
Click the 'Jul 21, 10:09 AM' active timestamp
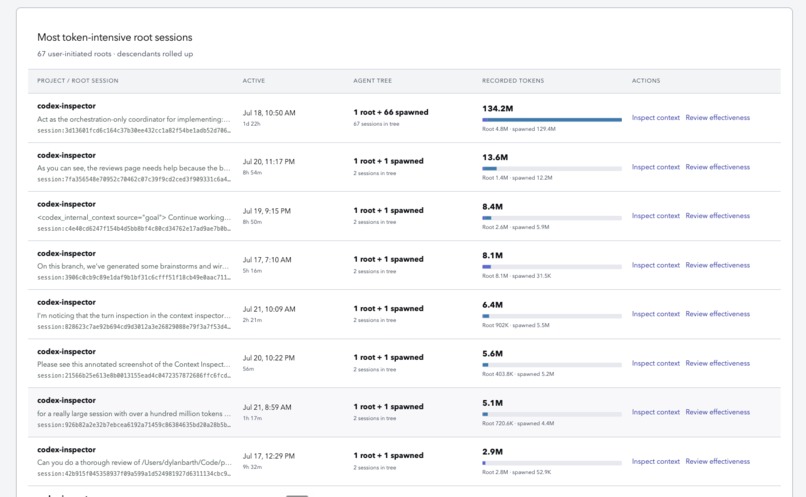(269, 309)
